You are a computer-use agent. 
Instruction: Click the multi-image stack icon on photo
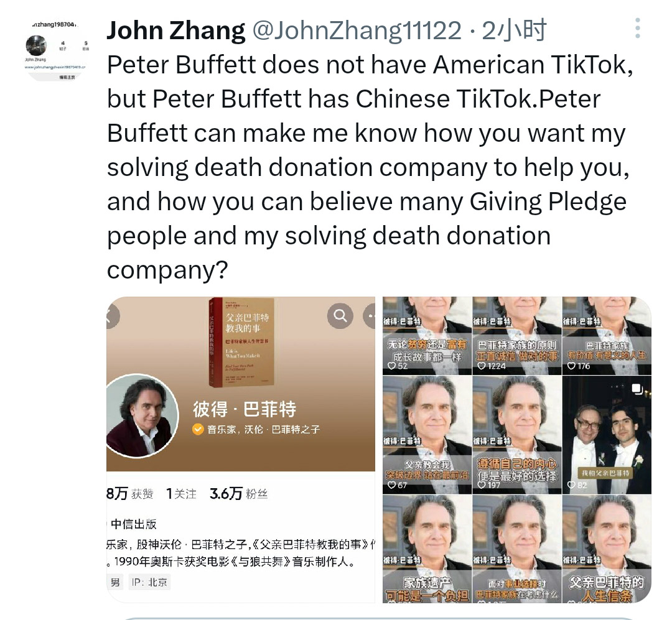point(637,389)
